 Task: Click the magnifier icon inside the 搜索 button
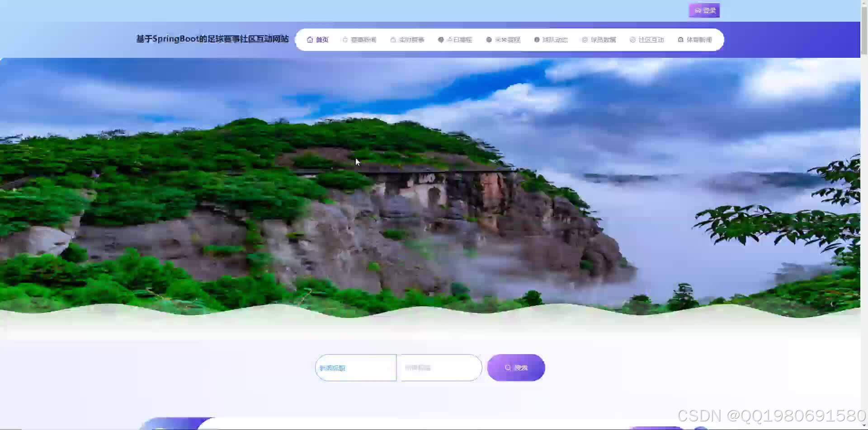[x=508, y=367]
